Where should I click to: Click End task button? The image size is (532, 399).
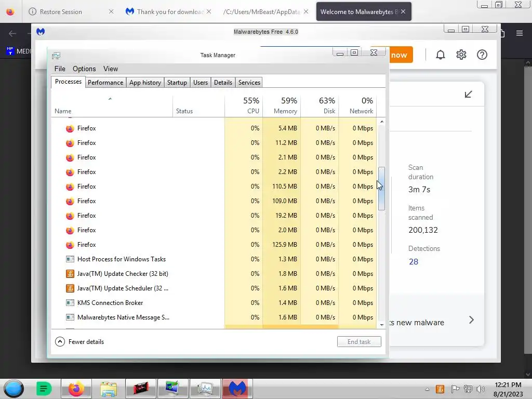(359, 342)
